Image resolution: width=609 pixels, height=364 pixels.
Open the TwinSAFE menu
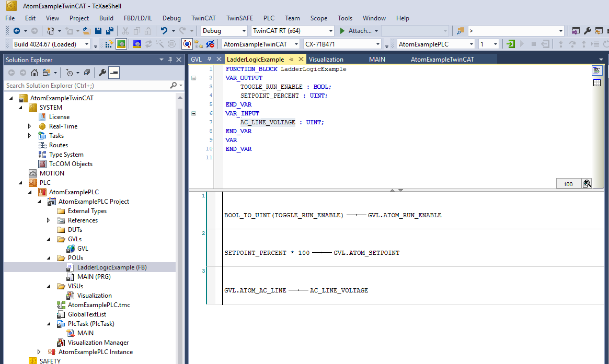pyautogui.click(x=239, y=18)
